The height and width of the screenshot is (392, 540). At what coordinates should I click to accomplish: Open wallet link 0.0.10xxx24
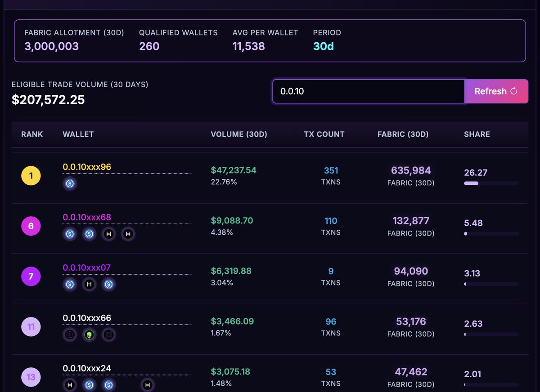click(x=87, y=368)
